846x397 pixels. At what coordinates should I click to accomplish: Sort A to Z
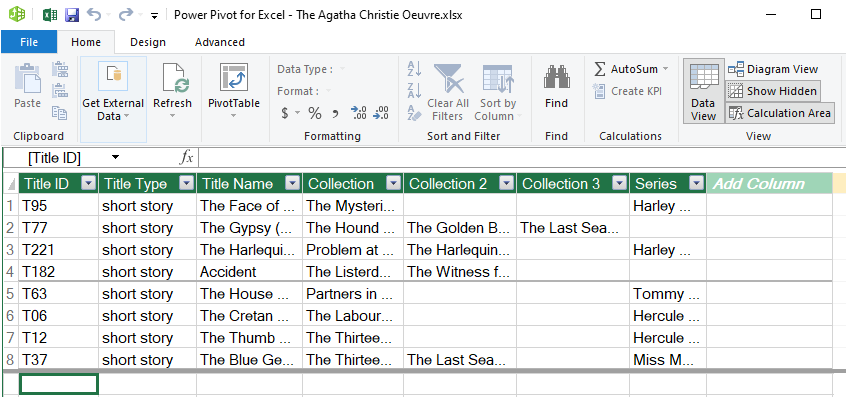point(414,69)
